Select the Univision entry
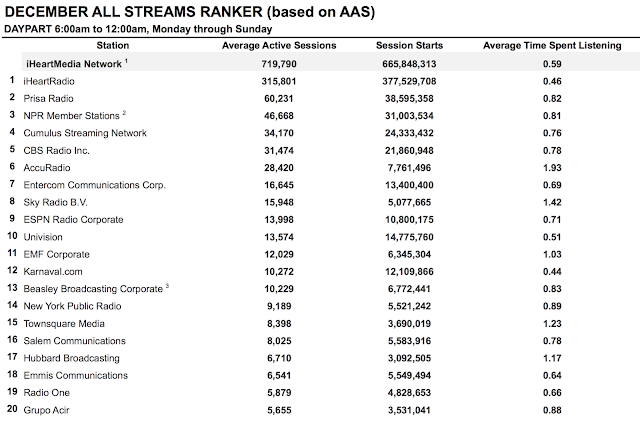This screenshot has height=421, width=640. [x=43, y=237]
